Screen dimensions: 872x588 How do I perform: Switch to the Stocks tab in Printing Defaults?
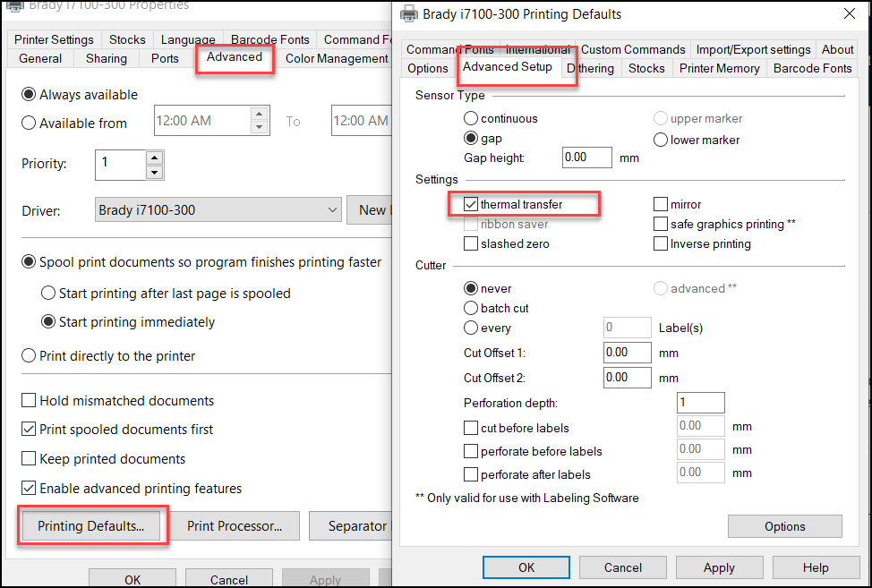645,68
